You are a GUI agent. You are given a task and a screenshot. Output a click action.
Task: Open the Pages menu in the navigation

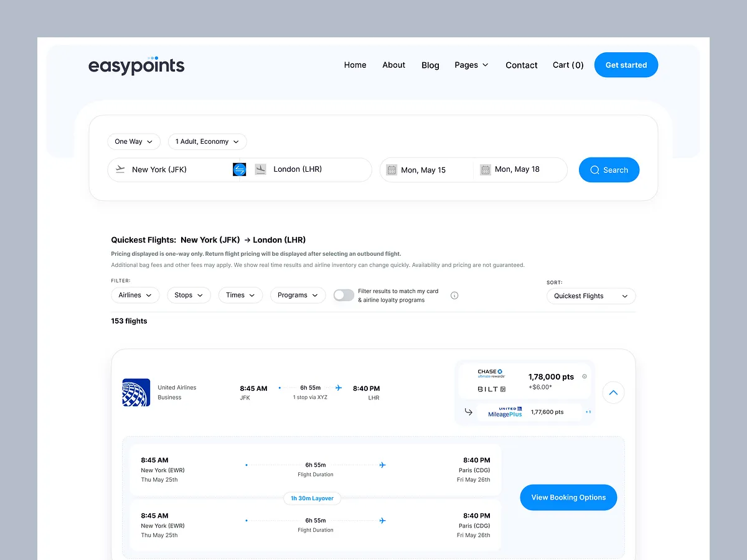coord(471,65)
